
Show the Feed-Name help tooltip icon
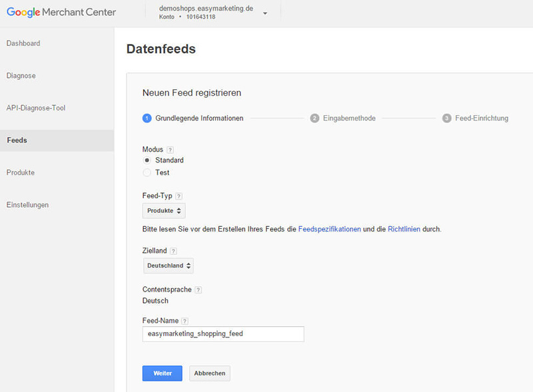pyautogui.click(x=185, y=321)
